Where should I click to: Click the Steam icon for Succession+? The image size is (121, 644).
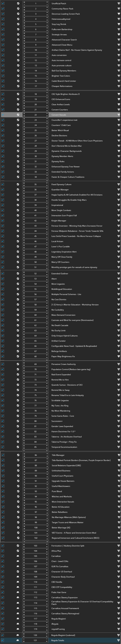pos(18,421)
